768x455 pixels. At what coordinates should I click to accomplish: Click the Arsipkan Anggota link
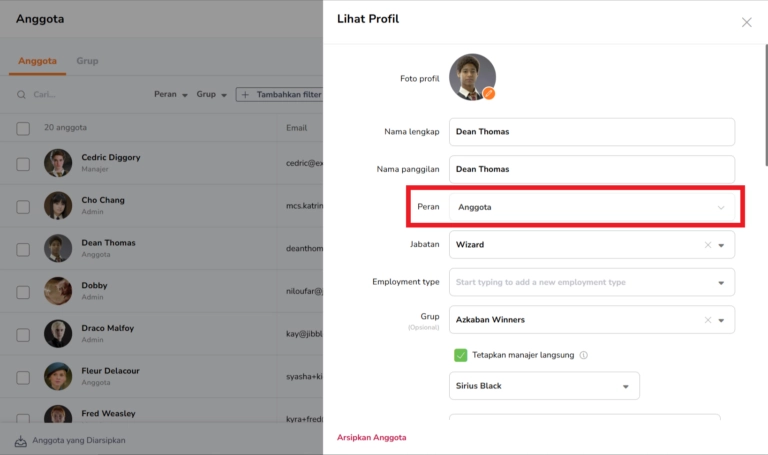(x=371, y=438)
